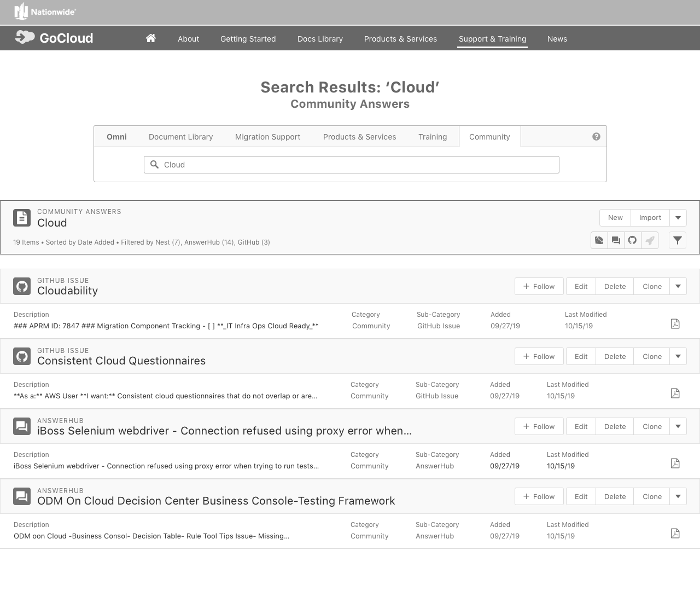The height and width of the screenshot is (591, 700).
Task: Click the rocket filter icon
Action: click(650, 240)
